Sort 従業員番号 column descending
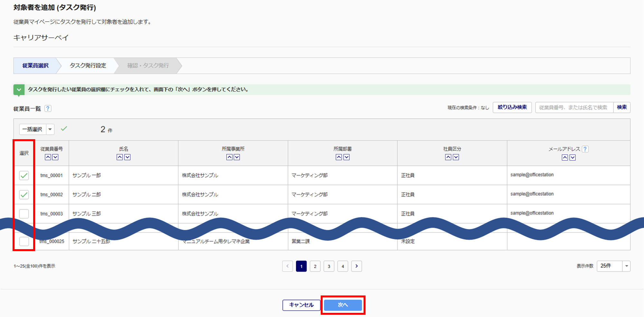Screen dimensions: 644x317 point(55,157)
